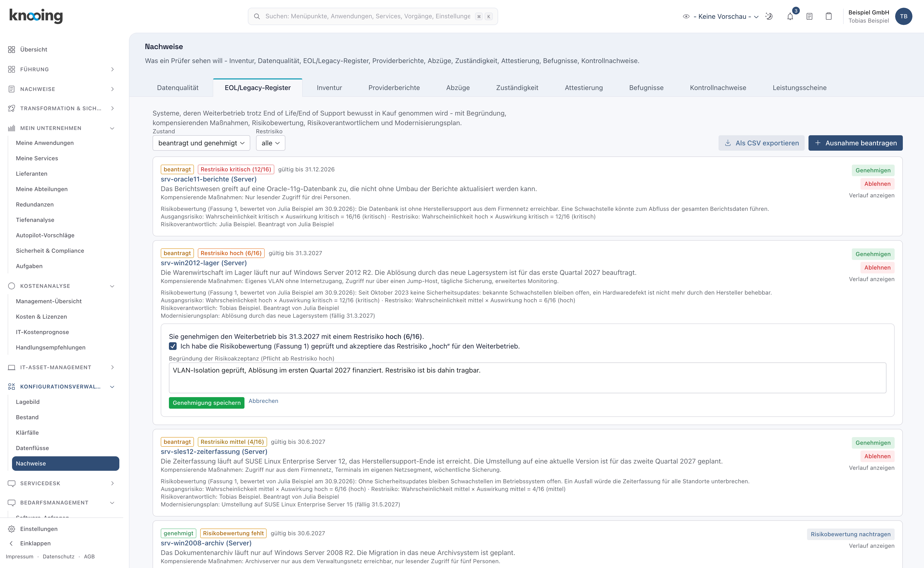Image resolution: width=924 pixels, height=568 pixels.
Task: Reject srv-sles12-zeiterfassung with Ablehnen
Action: click(877, 456)
